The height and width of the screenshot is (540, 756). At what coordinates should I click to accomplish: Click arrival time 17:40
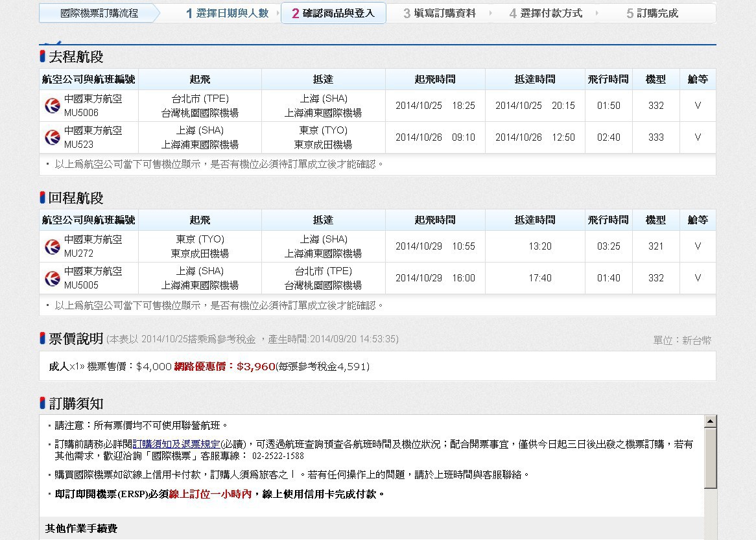540,278
